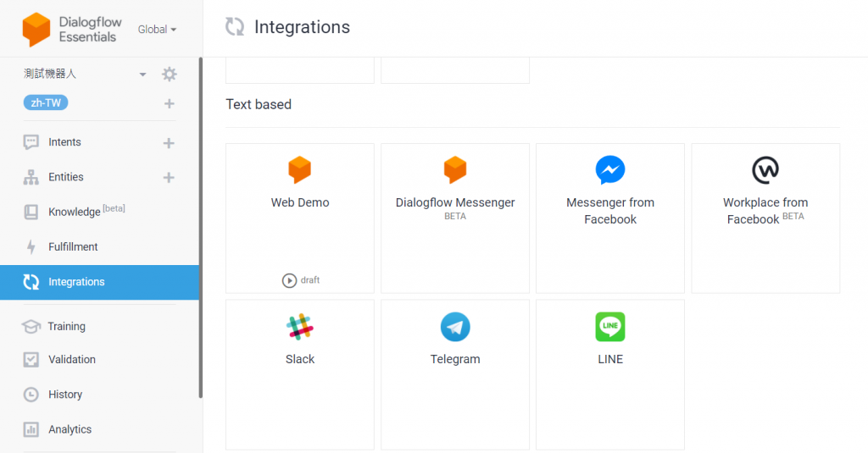Create new entity with plus icon
Image resolution: width=868 pixels, height=453 pixels.
tap(169, 178)
